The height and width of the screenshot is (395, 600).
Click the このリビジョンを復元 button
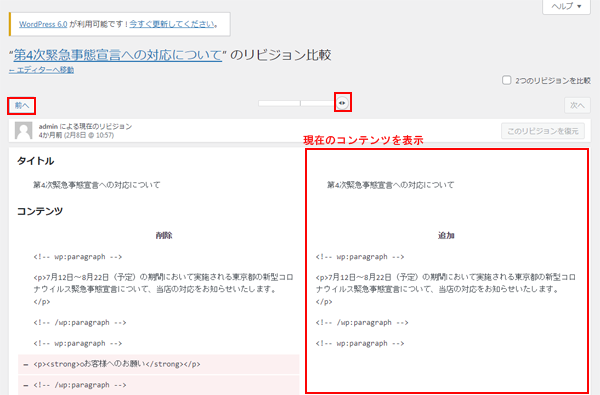tap(543, 131)
